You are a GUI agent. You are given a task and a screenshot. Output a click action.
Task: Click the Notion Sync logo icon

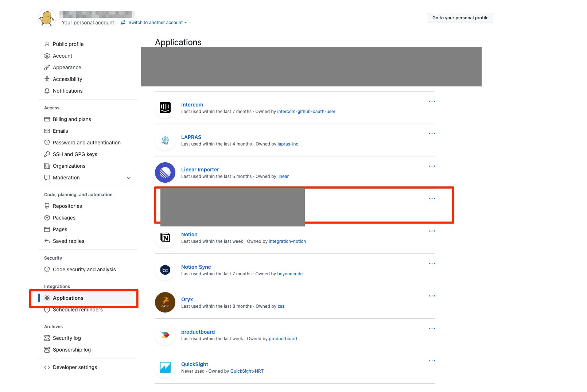click(165, 270)
